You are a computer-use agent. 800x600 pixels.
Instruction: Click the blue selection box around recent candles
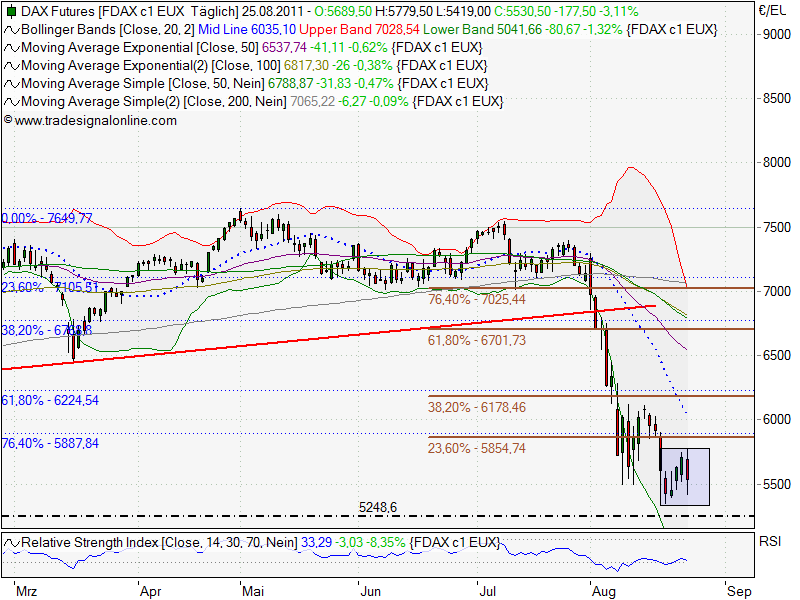(x=684, y=475)
